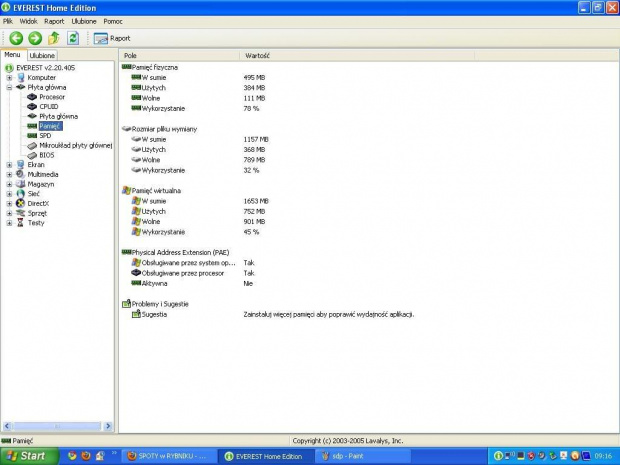Select the SPD tree item

pyautogui.click(x=45, y=136)
